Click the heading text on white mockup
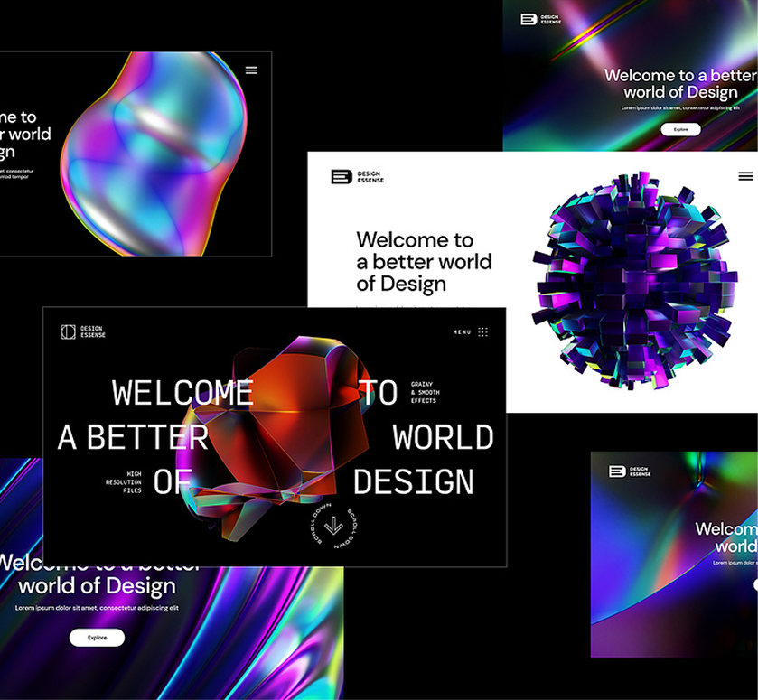 pyautogui.click(x=424, y=262)
